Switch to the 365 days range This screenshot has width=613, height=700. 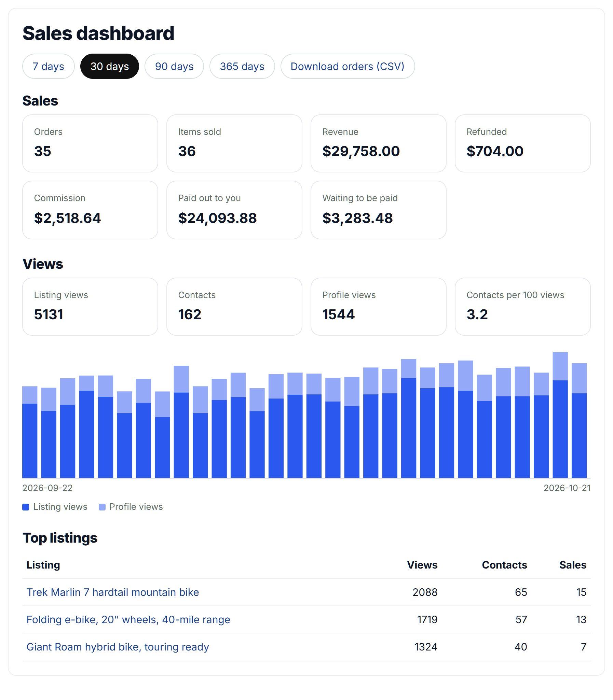(x=242, y=66)
